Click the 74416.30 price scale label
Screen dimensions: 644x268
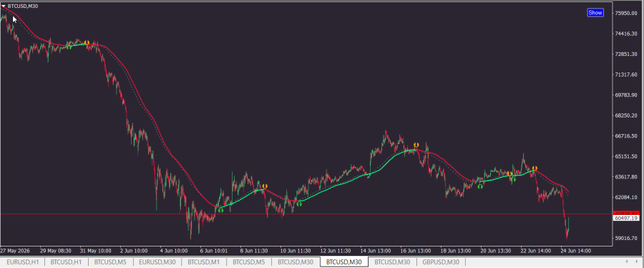[626, 34]
